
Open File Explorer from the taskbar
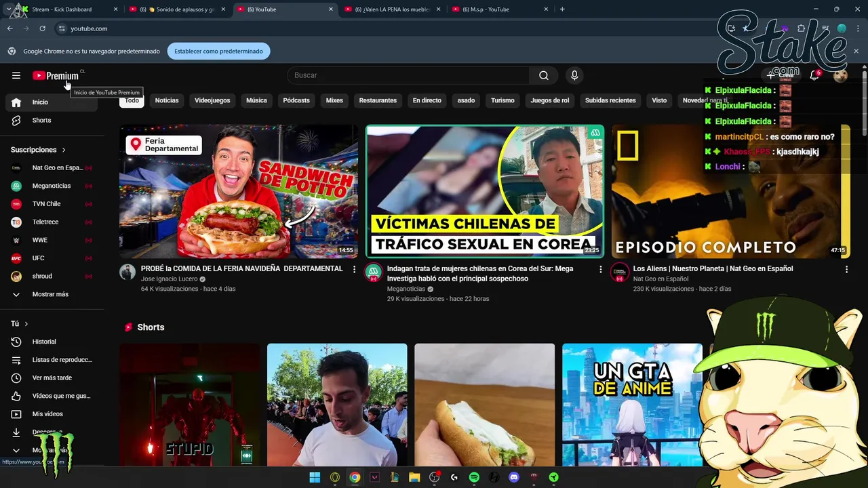click(414, 477)
